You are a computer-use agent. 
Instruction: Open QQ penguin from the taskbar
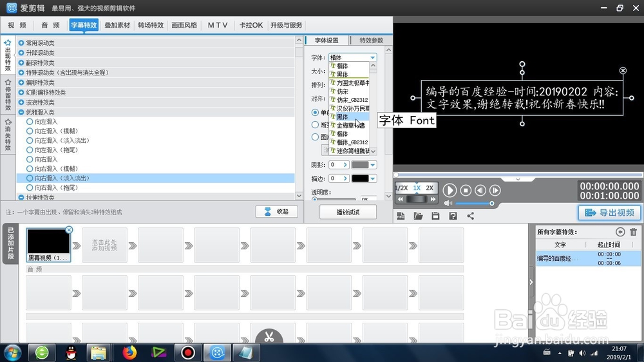[x=71, y=352]
